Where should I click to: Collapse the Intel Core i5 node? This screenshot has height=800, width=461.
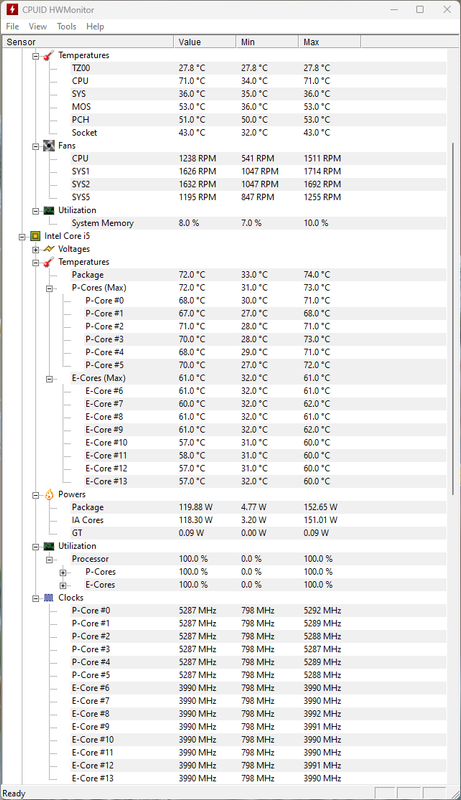[22, 237]
